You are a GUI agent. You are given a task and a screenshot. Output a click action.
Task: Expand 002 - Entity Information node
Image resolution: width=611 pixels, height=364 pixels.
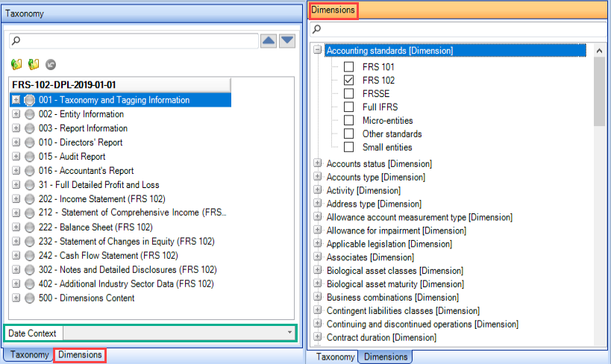pos(16,114)
